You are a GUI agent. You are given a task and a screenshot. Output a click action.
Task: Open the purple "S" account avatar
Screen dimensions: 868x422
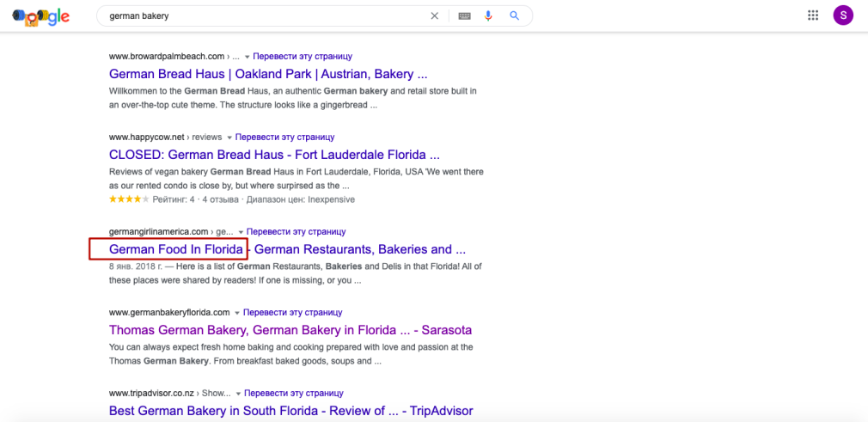coord(843,15)
